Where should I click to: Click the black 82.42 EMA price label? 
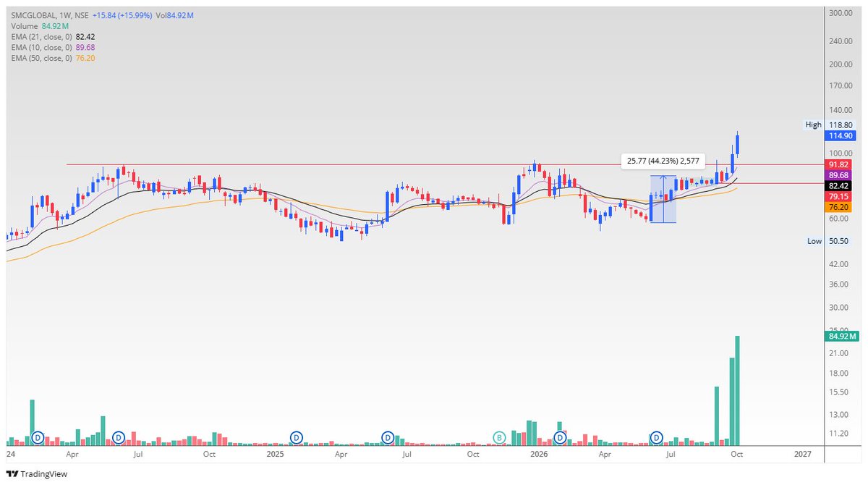click(x=840, y=186)
